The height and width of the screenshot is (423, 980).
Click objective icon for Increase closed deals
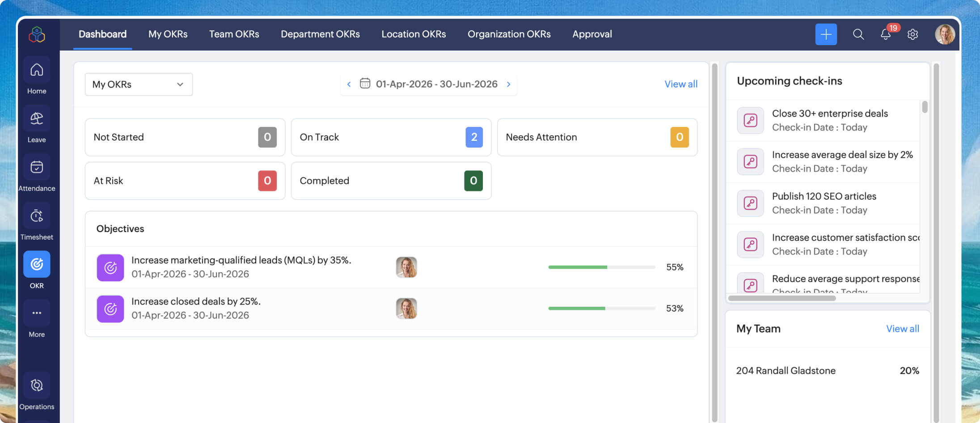(110, 309)
